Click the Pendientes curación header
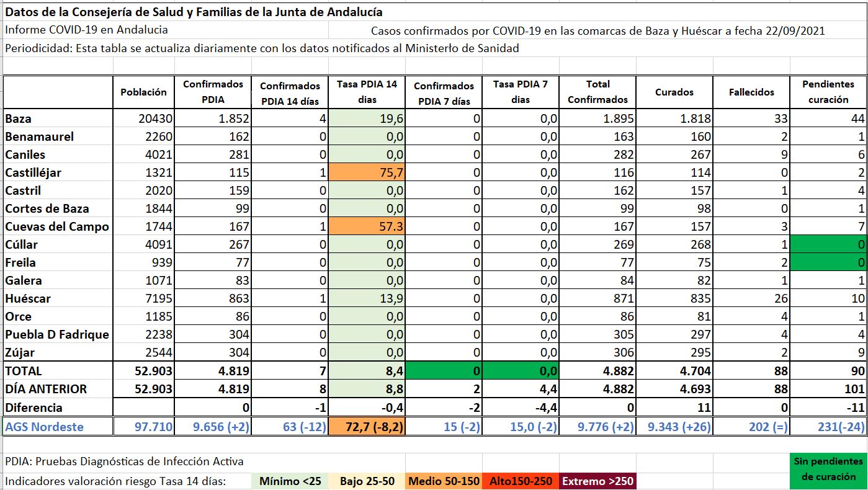 click(x=829, y=92)
